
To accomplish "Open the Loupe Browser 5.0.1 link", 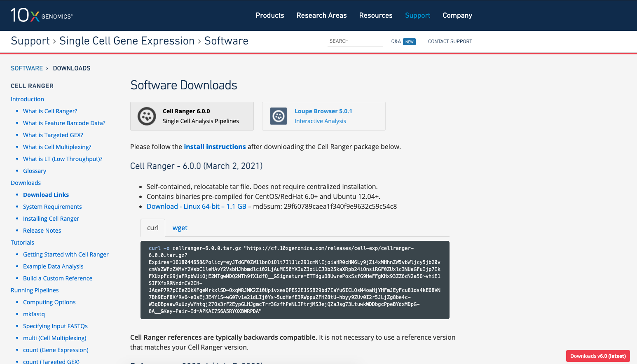I will 323,111.
